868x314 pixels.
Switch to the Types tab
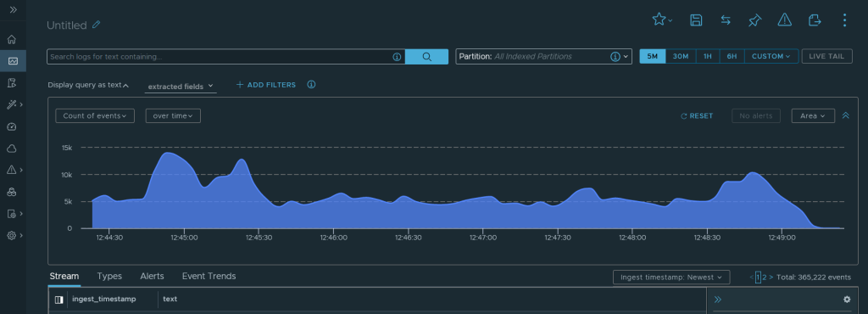pyautogui.click(x=109, y=276)
